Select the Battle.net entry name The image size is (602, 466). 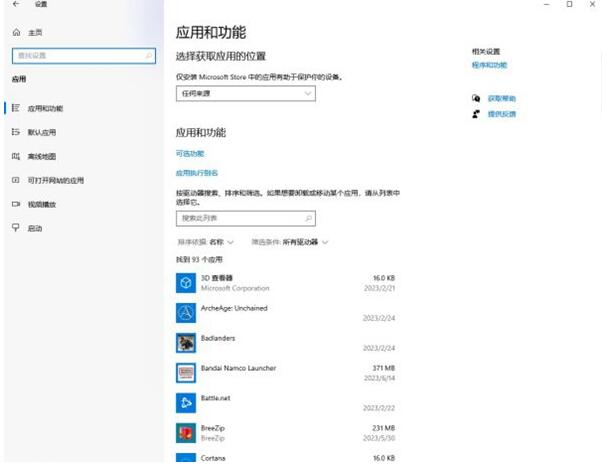pyautogui.click(x=215, y=398)
